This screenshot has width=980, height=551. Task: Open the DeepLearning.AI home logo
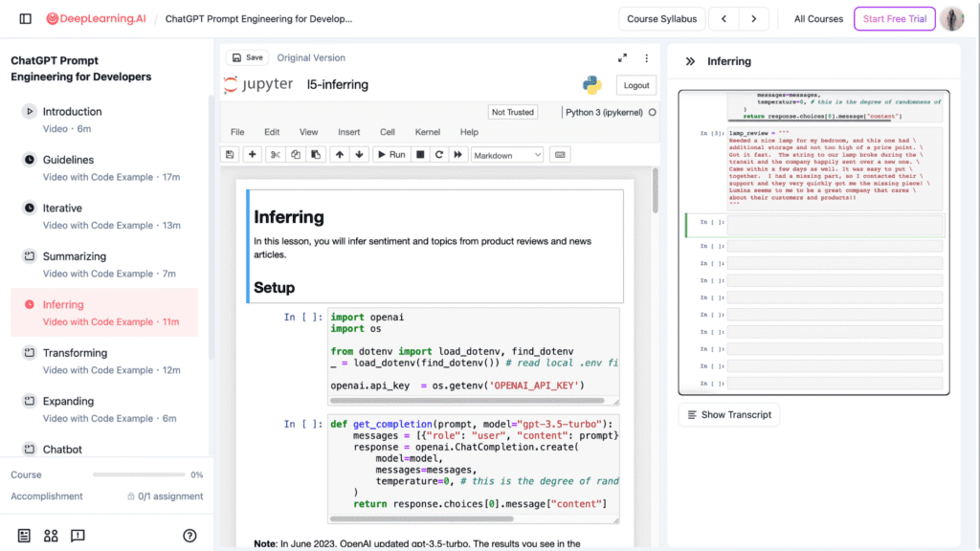(x=97, y=19)
